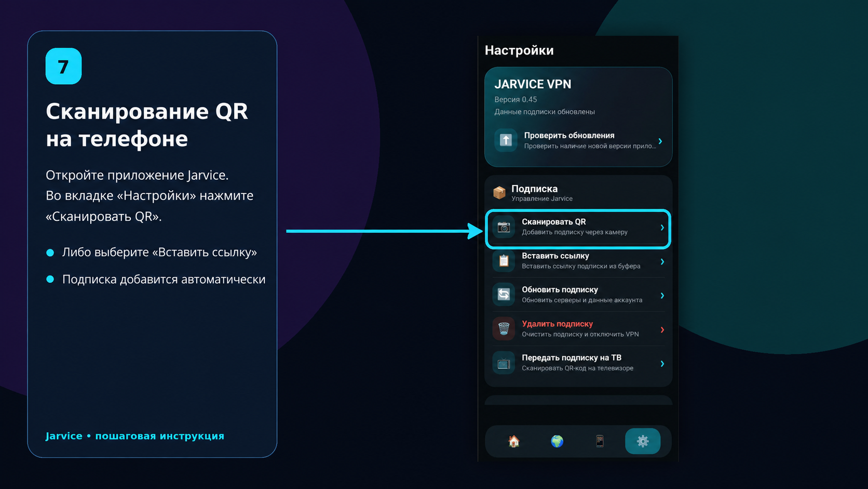The height and width of the screenshot is (489, 868).
Task: Click the Настройки screen title
Action: click(x=519, y=50)
